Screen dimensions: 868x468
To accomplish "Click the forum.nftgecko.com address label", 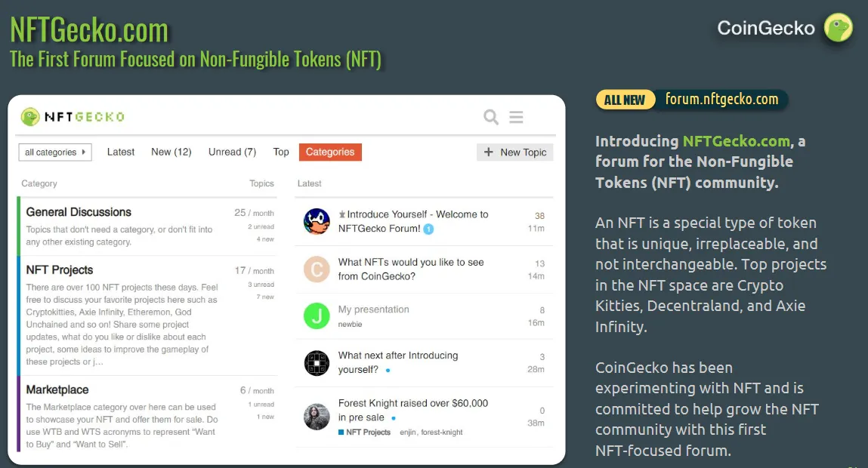I will coord(721,99).
